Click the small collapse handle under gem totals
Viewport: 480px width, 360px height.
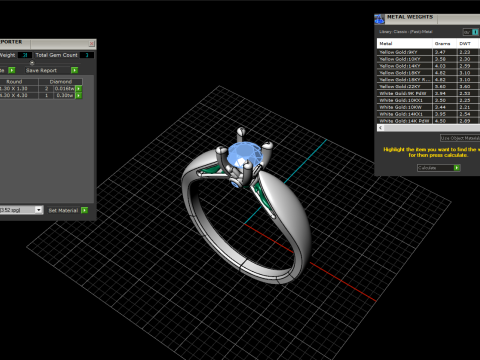point(32,63)
